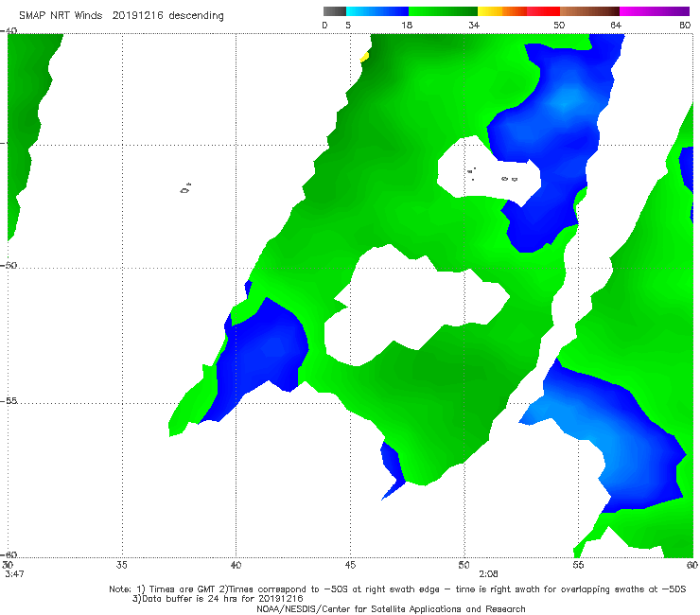Click the longitude axis label '35'
700x615 pixels.
pos(121,565)
